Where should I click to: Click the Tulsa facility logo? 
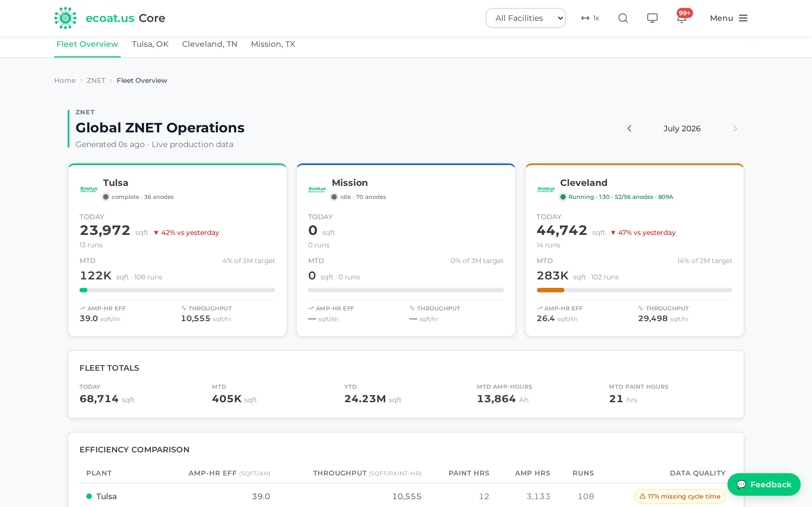[x=89, y=190]
